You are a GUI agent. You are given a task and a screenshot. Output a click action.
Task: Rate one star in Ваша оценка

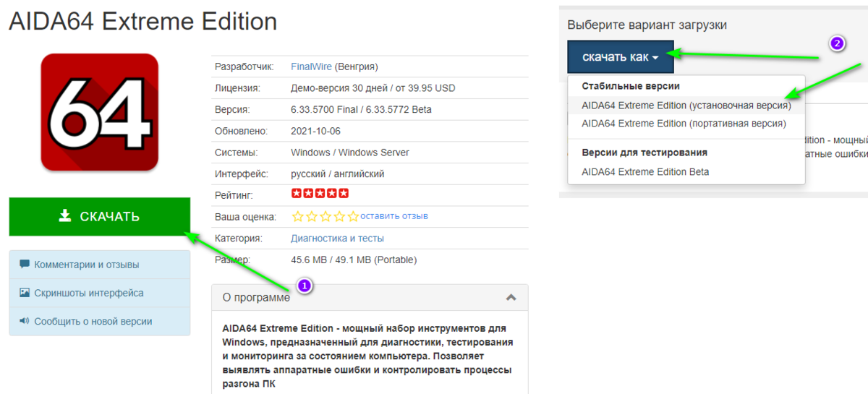[x=297, y=216]
